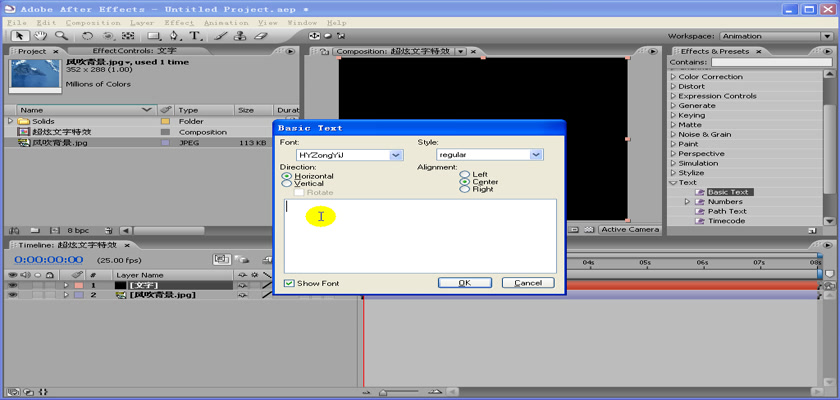The width and height of the screenshot is (840, 400).
Task: Open Effects & Presets panel options menu
Action: pyautogui.click(x=826, y=51)
